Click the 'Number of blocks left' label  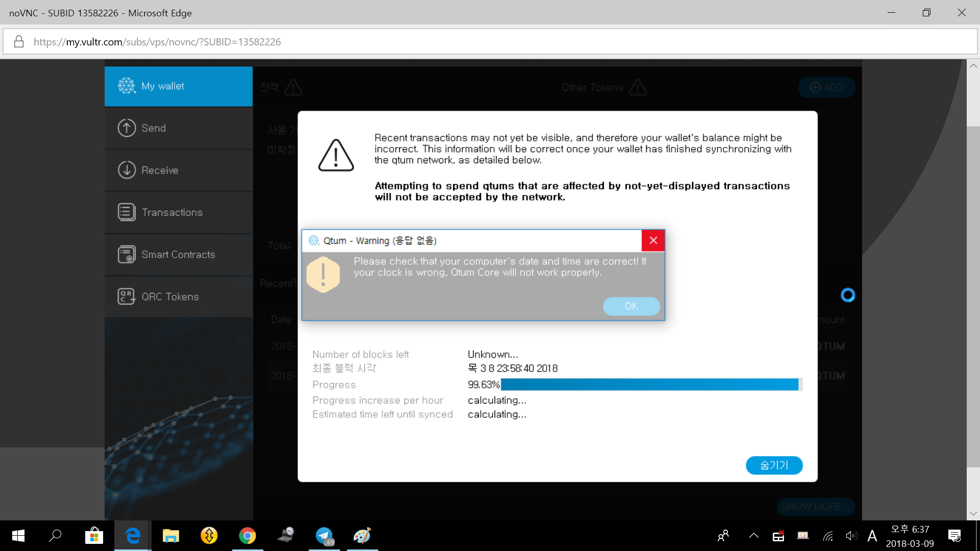click(x=360, y=354)
